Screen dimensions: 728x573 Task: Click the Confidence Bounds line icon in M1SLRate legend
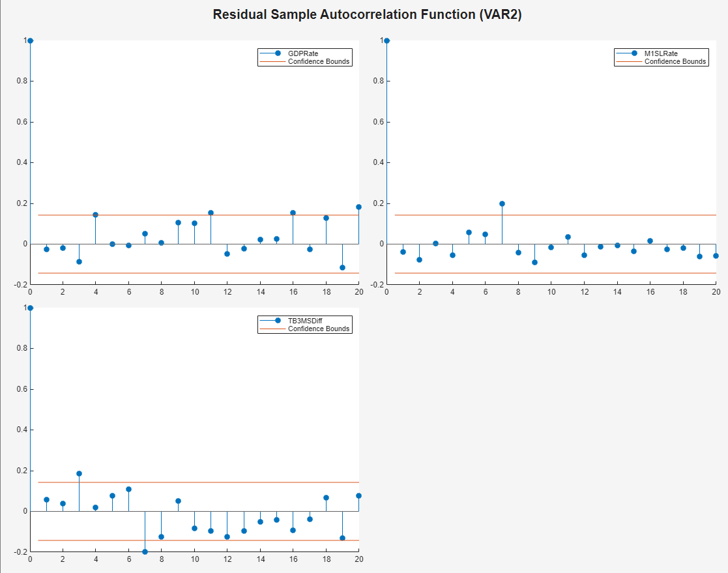click(x=629, y=61)
